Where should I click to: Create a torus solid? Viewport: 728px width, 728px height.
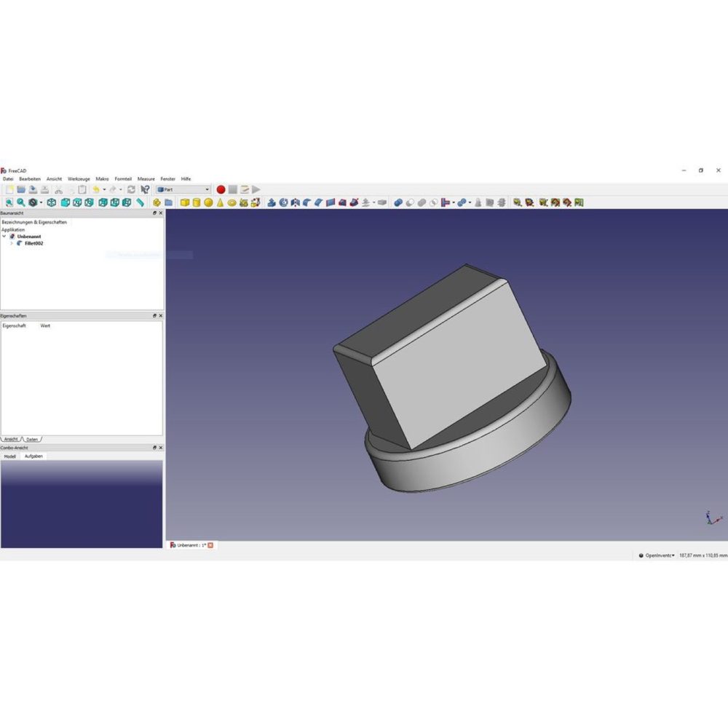tap(232, 202)
